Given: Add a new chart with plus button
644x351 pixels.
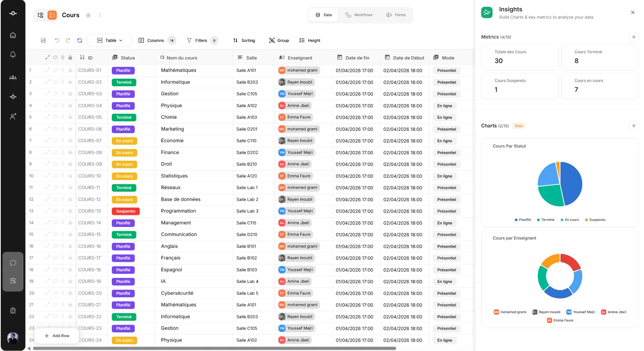Looking at the screenshot, I should [x=634, y=126].
